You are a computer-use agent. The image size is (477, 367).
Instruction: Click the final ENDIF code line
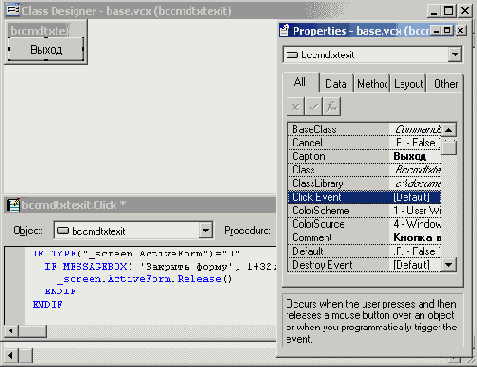[47, 305]
